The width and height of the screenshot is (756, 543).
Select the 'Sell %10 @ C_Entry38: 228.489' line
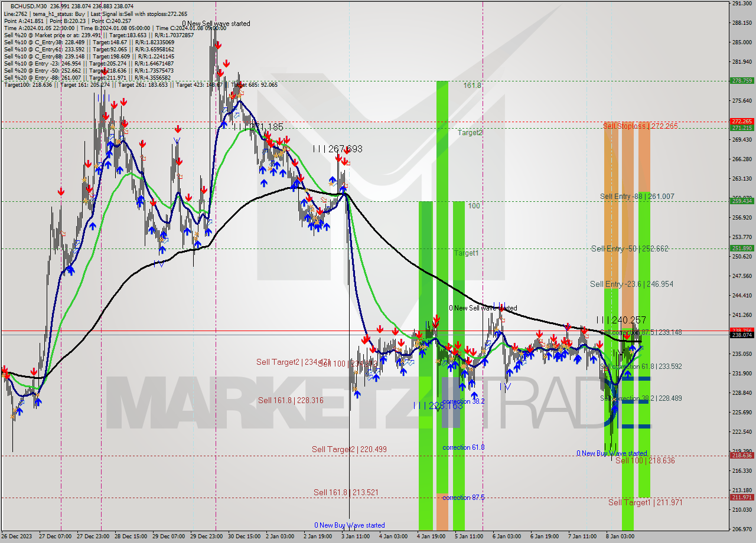coord(89,42)
